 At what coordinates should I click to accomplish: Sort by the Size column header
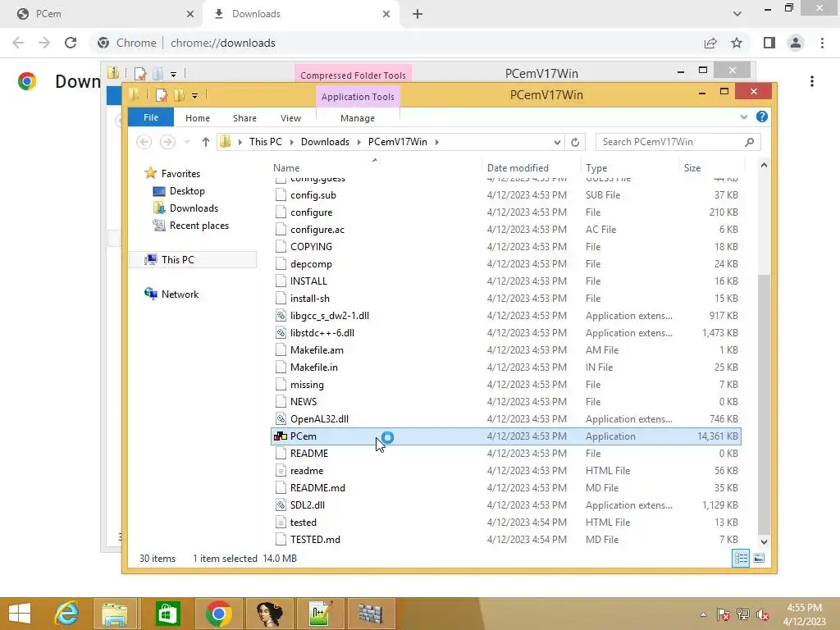692,167
